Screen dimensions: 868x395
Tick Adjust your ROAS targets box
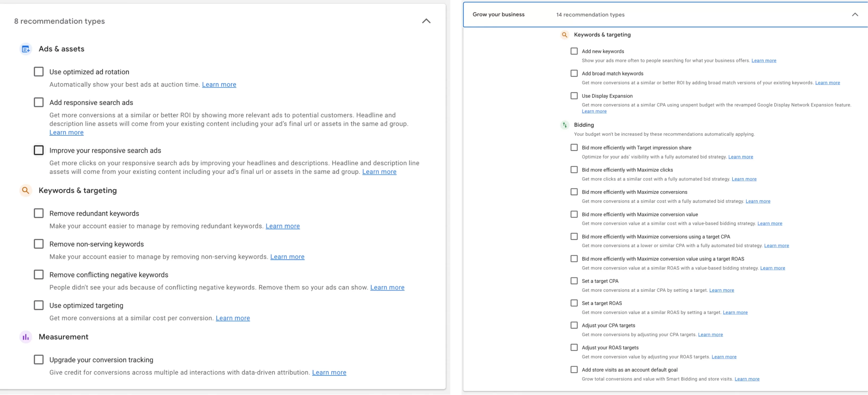coord(574,348)
